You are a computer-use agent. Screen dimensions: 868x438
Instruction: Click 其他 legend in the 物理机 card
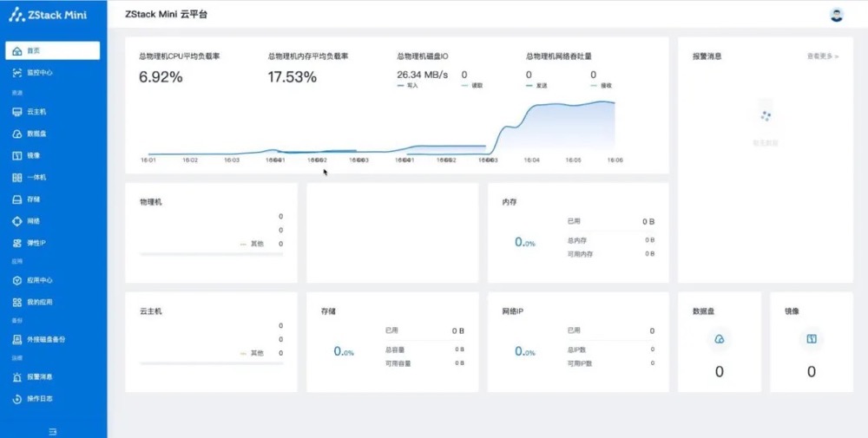pos(252,244)
